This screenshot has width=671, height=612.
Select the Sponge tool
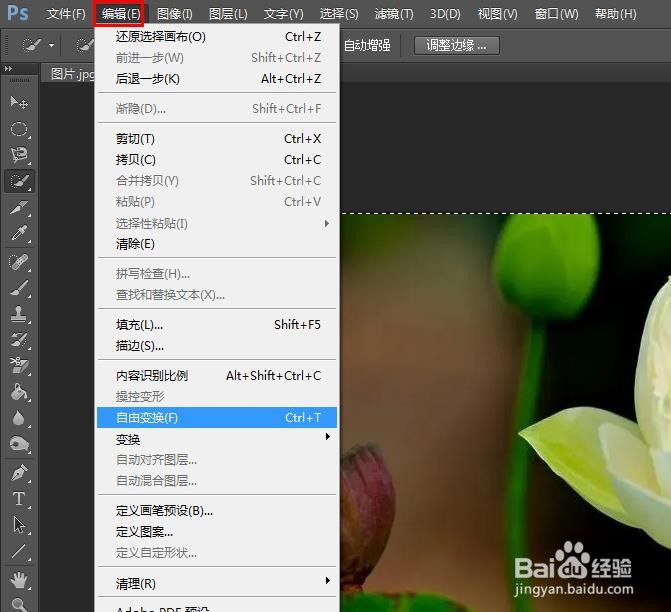(18, 444)
